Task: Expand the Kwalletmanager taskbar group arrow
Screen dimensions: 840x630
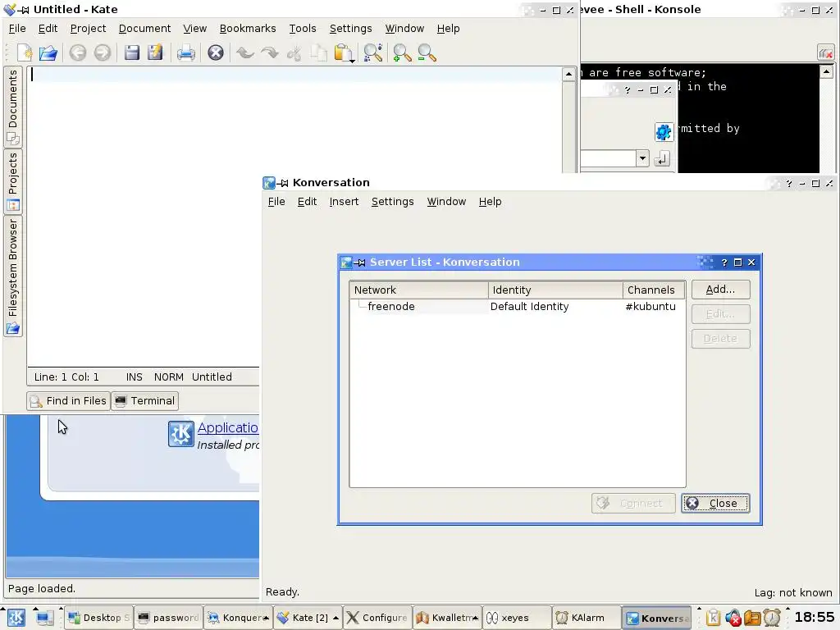Action: click(475, 618)
